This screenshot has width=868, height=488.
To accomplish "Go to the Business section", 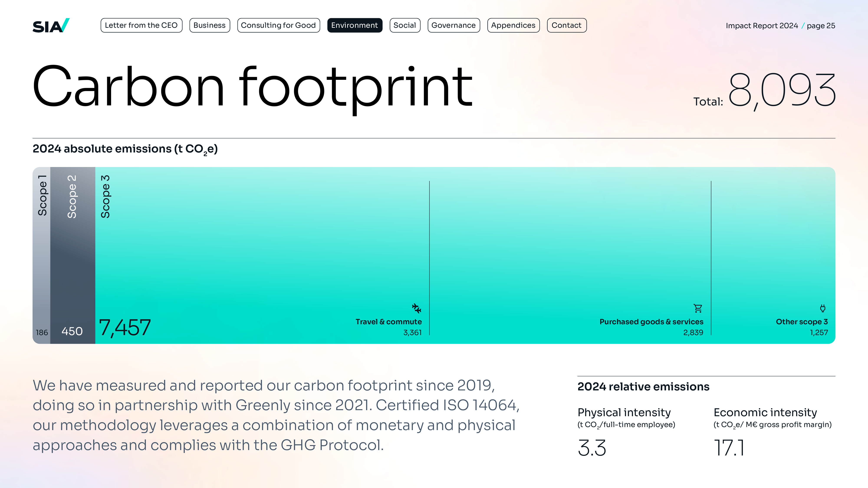I will pos(210,25).
